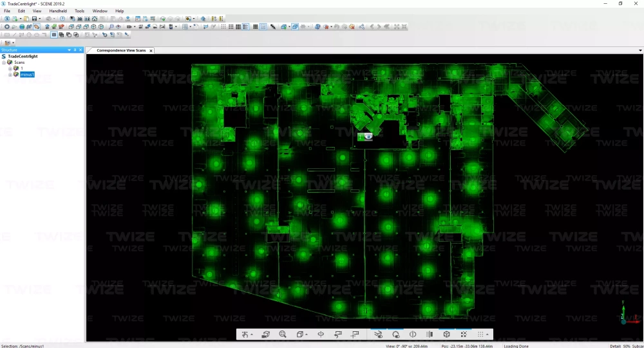Click the camera box icon in bottom toolbar

pos(266,334)
